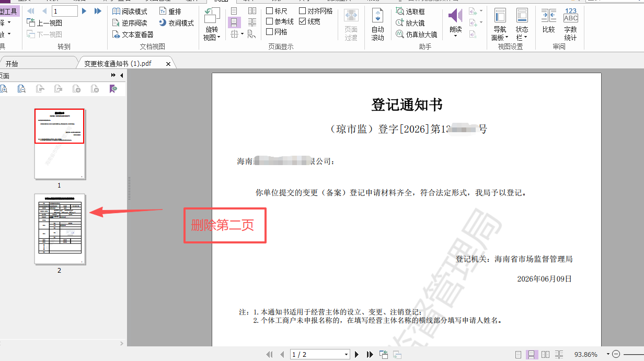
Task: Go to last page in ribbon navigation
Action: [x=97, y=11]
